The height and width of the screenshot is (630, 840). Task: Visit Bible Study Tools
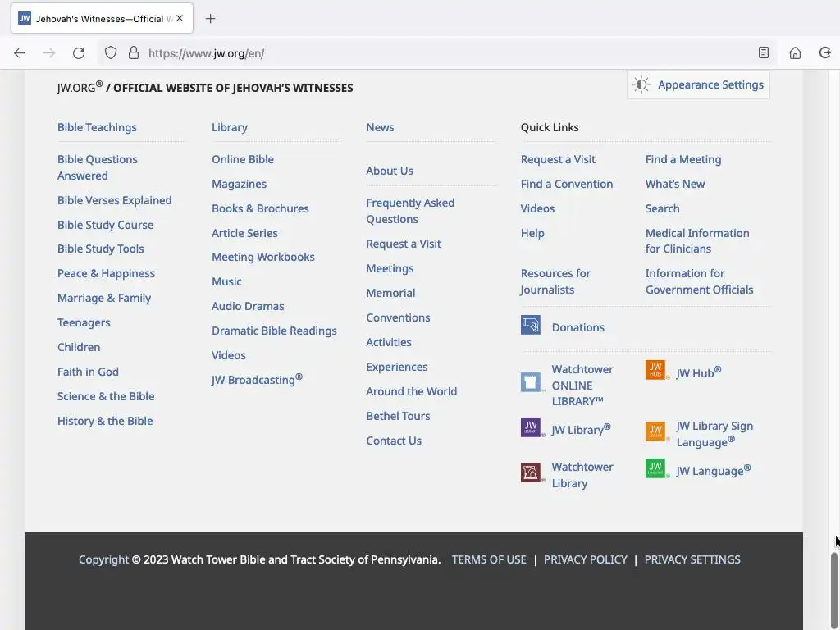(101, 249)
